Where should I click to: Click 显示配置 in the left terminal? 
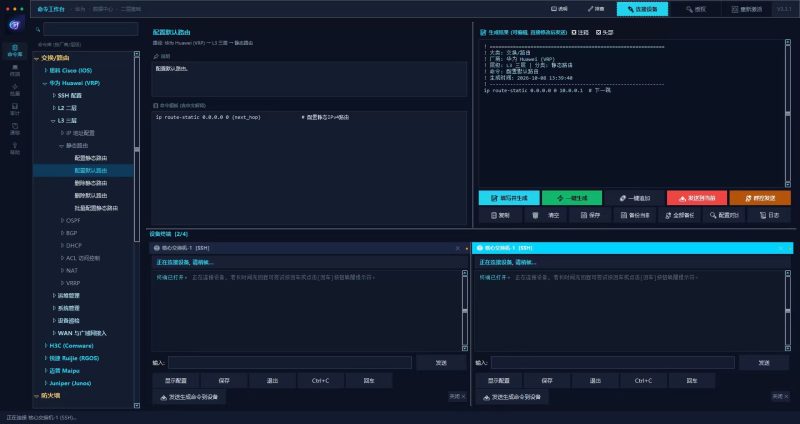coord(176,381)
